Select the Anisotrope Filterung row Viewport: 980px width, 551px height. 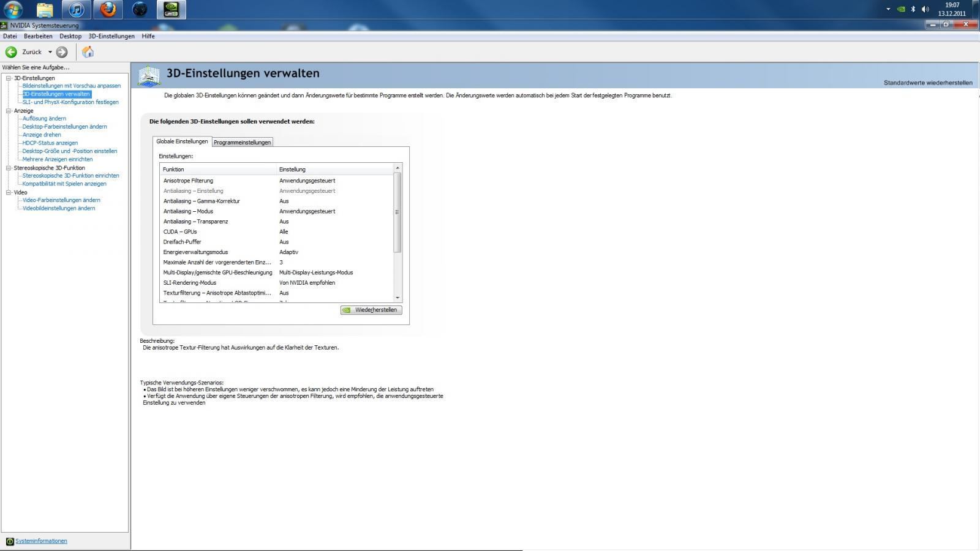(277, 181)
